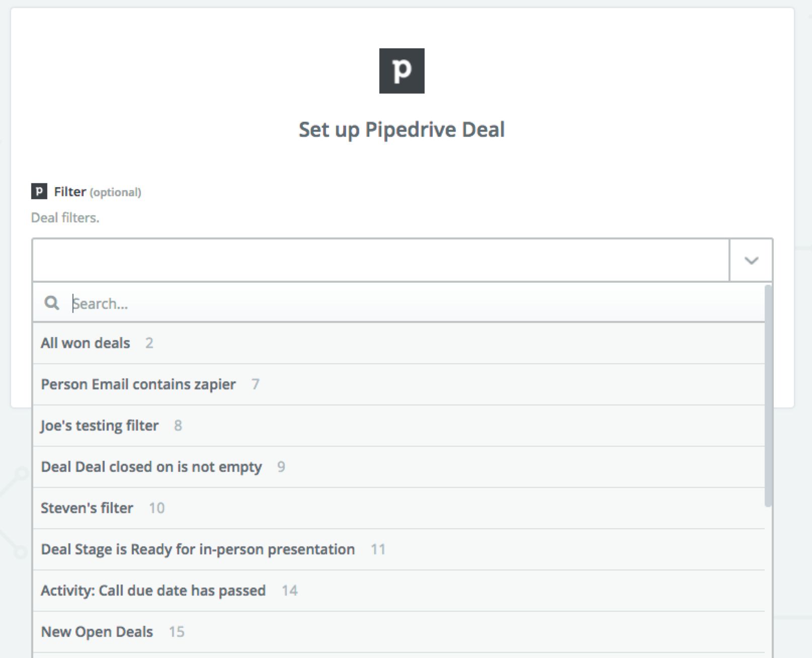Click the empty Filter combo box field
The image size is (812, 658).
point(380,261)
